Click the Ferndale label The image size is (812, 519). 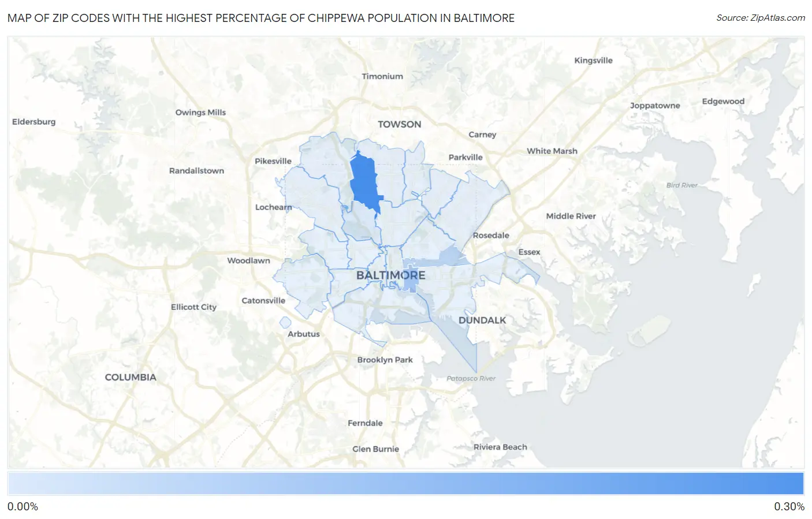click(365, 423)
